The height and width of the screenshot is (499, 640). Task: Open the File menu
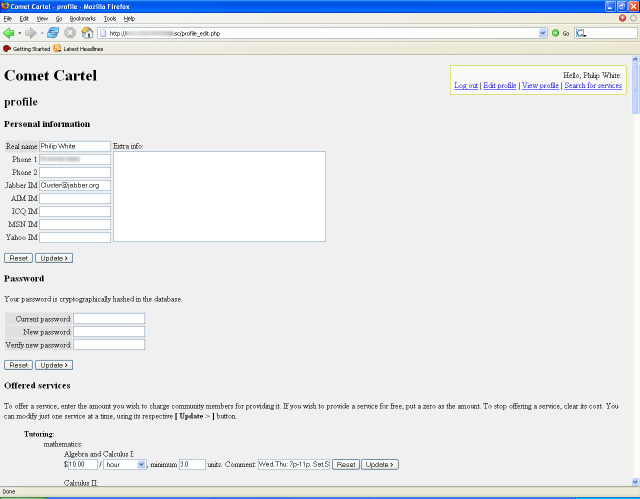[x=8, y=18]
